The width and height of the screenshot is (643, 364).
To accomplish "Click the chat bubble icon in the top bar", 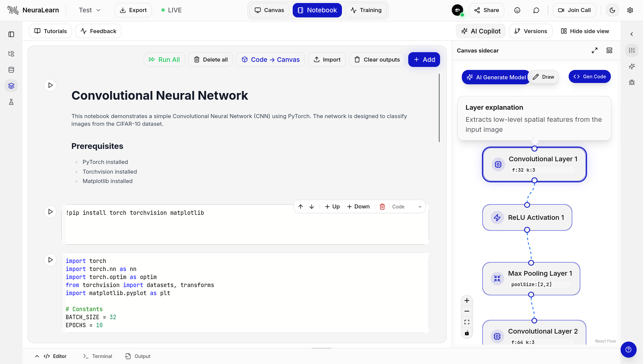I will 536,10.
